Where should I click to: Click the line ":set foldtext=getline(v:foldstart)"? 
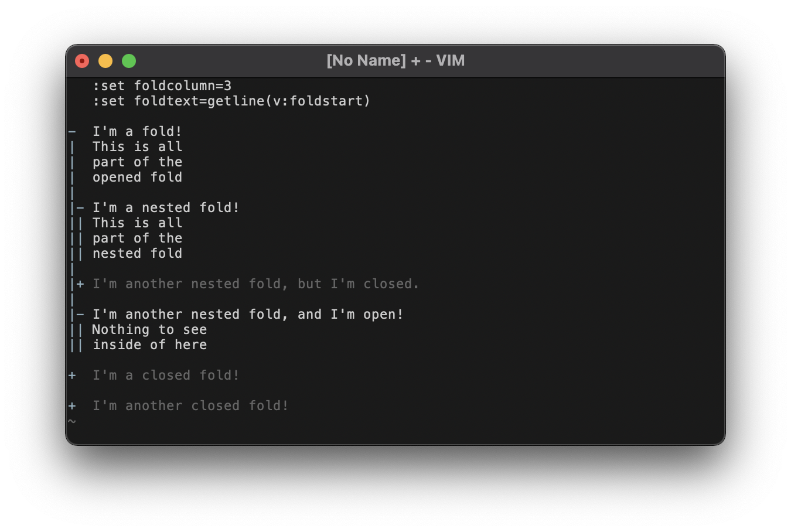pos(231,101)
